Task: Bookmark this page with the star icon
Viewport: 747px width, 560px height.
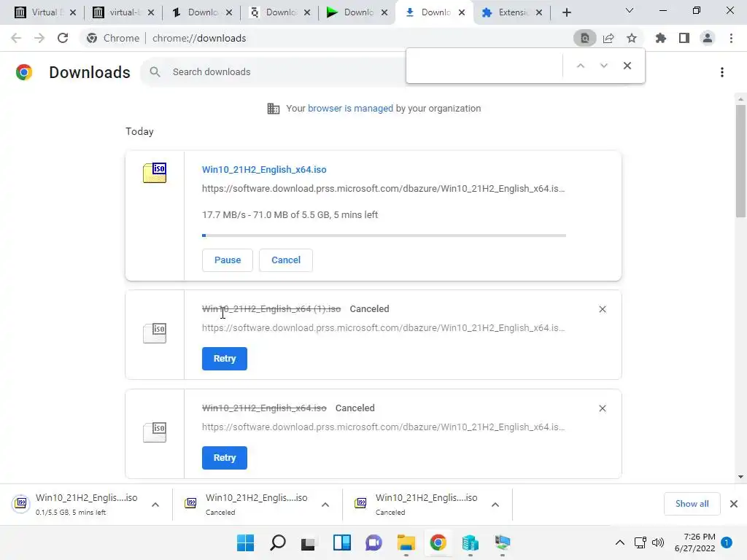Action: 632,38
